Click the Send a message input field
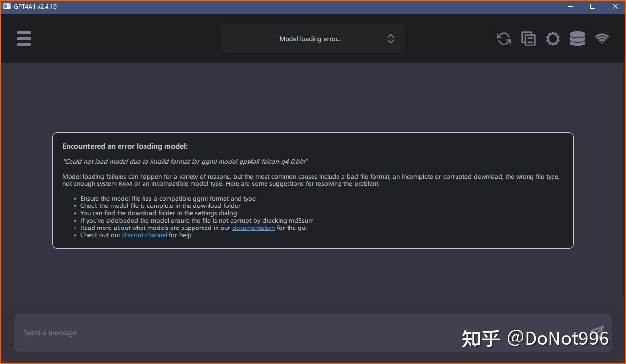626x364 pixels. (x=196, y=332)
